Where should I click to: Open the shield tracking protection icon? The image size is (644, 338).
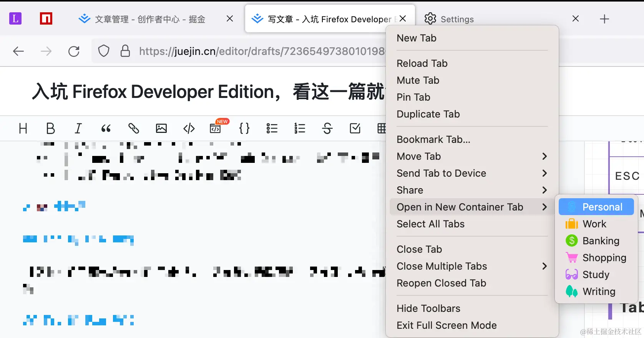104,51
